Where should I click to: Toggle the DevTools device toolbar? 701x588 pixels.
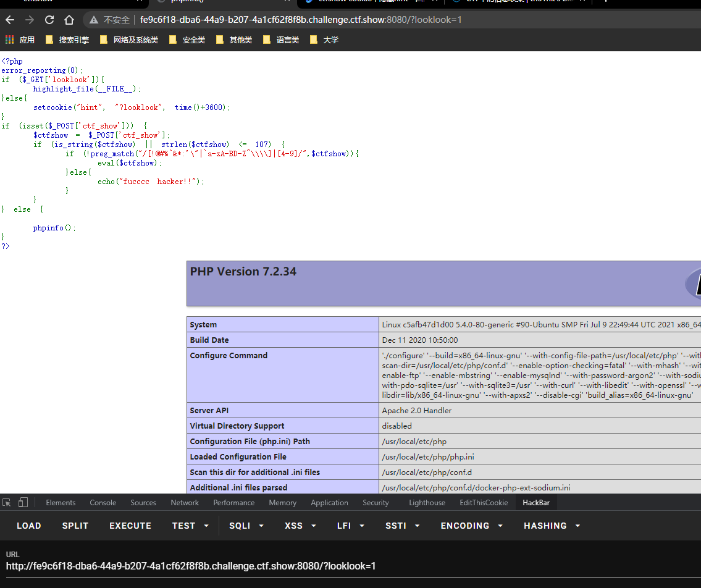(x=23, y=503)
